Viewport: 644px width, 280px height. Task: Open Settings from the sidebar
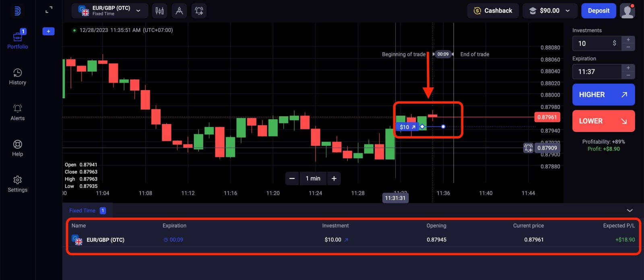point(17,184)
